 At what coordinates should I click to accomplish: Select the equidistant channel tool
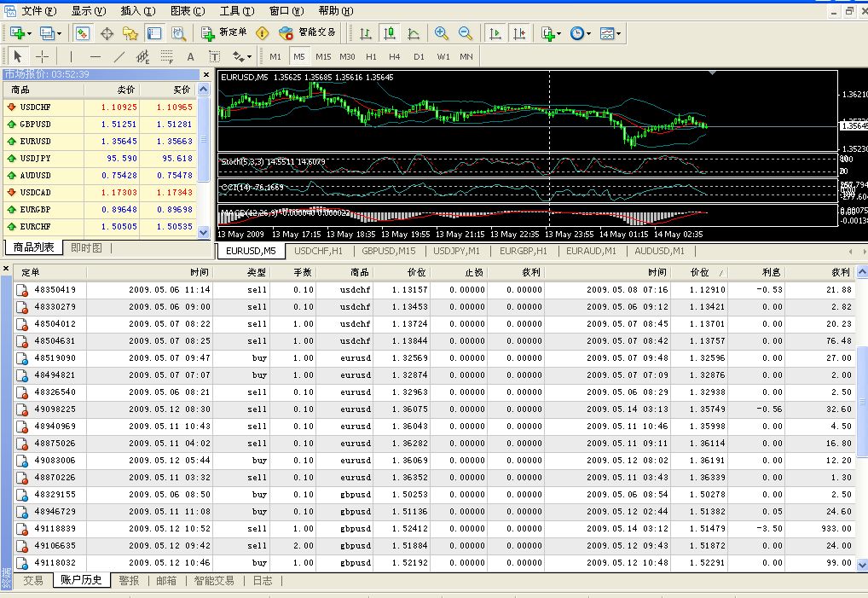tap(143, 56)
